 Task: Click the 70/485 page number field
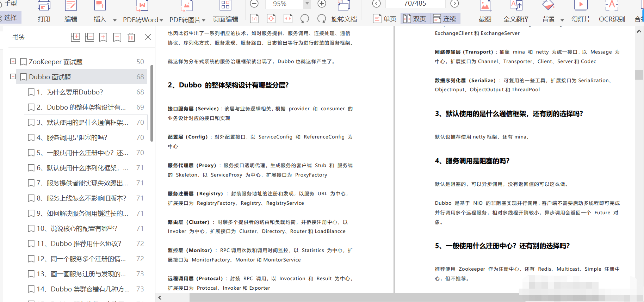pyautogui.click(x=415, y=4)
